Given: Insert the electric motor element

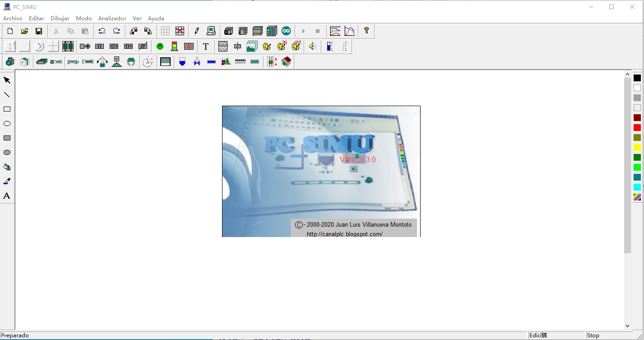Looking at the screenshot, I should 10,62.
